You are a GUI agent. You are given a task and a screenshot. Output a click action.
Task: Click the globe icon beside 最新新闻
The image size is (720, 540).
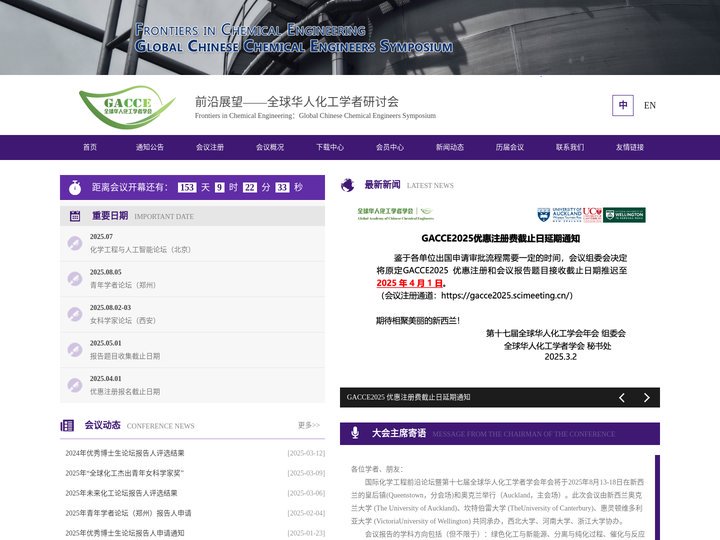point(348,185)
